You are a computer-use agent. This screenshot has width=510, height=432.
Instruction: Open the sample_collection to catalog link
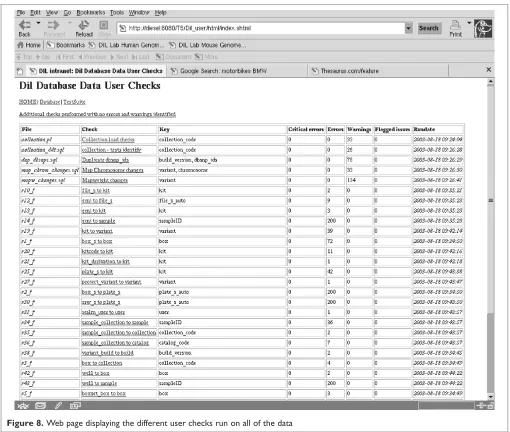(115, 343)
